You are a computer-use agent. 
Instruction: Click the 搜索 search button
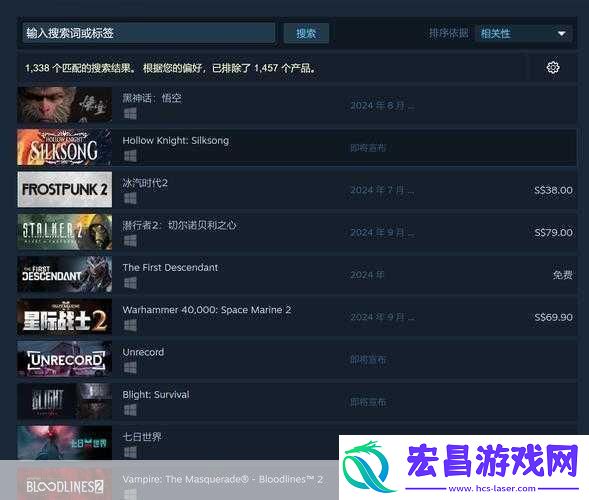coord(306,33)
